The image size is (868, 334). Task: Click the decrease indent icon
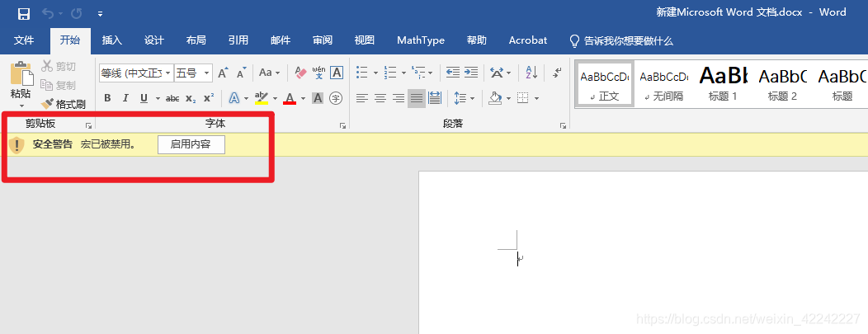pos(453,73)
